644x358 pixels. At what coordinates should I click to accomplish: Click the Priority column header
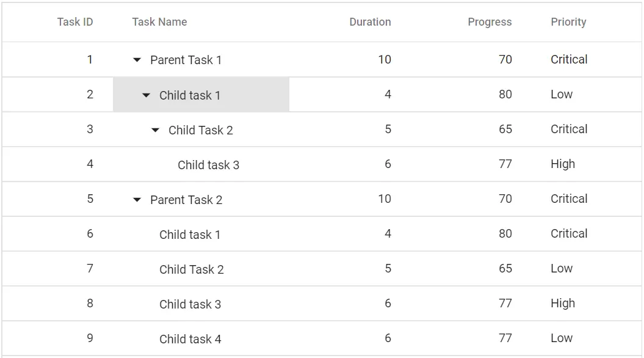568,22
